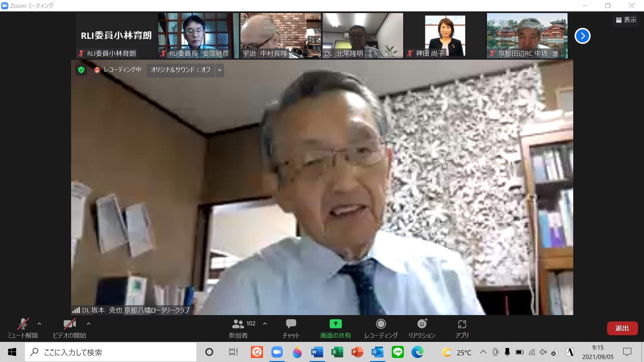
Task: Unmute the microphone
Action: [23, 324]
